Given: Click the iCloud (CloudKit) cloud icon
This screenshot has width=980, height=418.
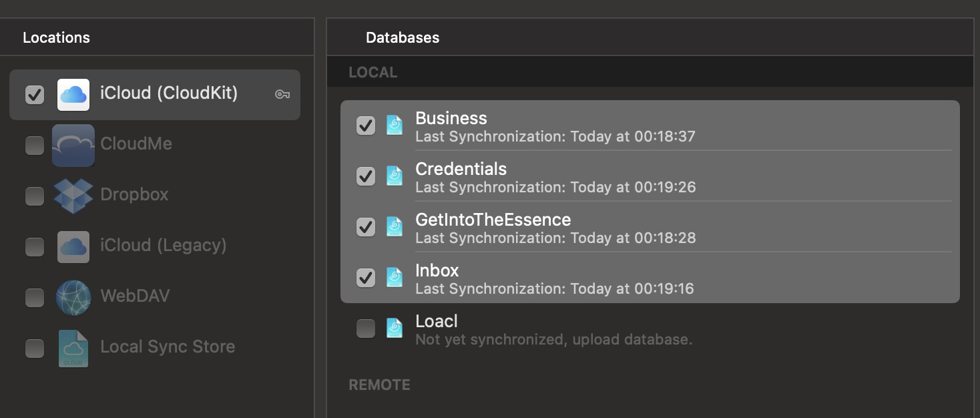Looking at the screenshot, I should (x=73, y=95).
